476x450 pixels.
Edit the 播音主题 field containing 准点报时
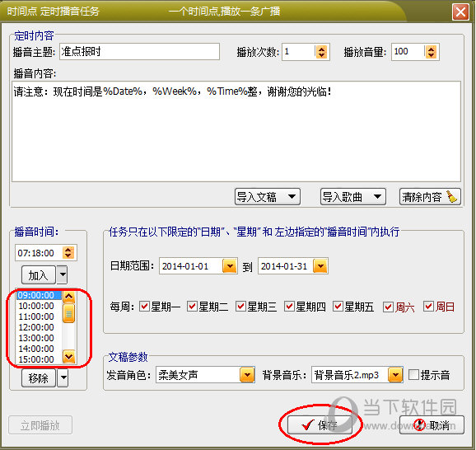[139, 51]
